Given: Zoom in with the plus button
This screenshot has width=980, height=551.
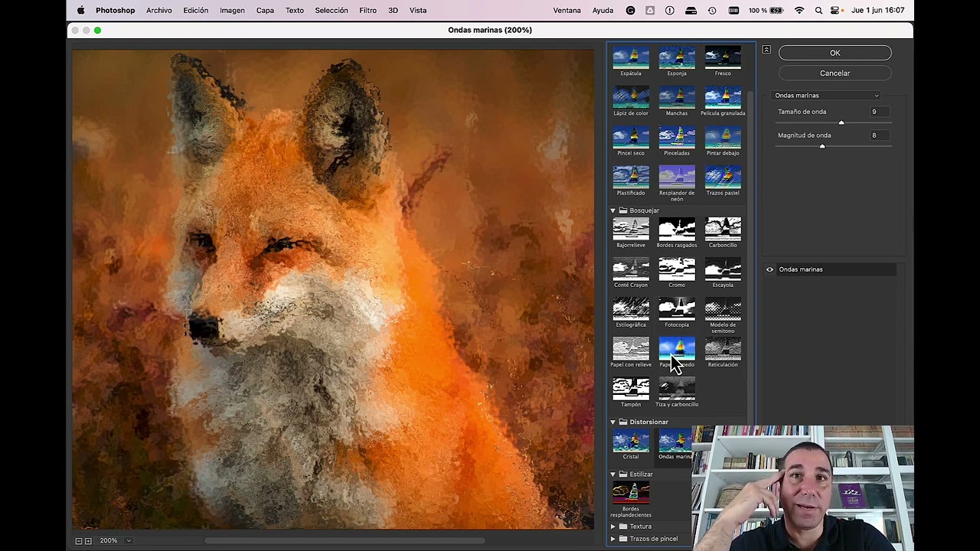Looking at the screenshot, I should click(x=88, y=541).
